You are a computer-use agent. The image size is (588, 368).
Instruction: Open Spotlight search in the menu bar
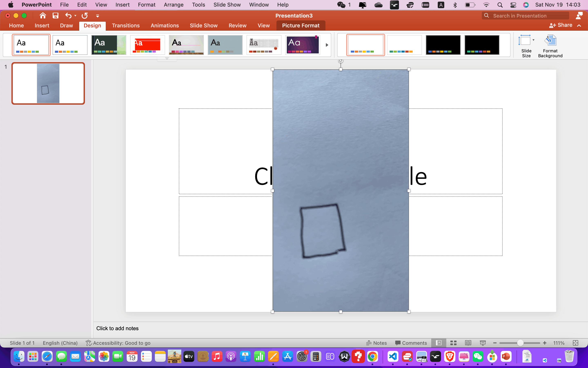pos(500,5)
